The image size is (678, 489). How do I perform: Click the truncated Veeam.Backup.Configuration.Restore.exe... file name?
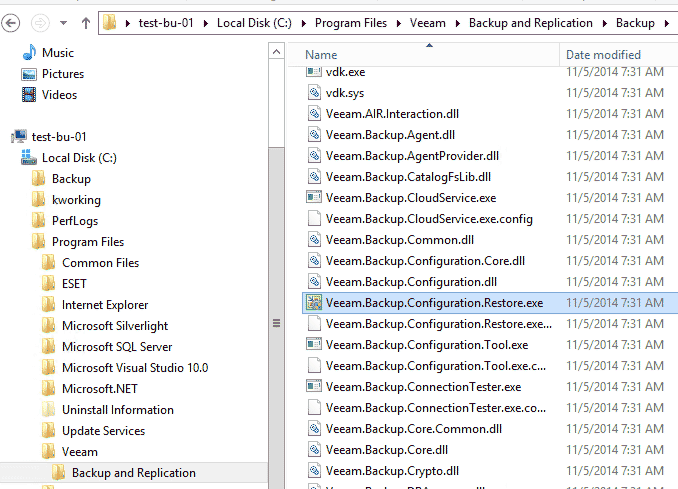coord(439,324)
